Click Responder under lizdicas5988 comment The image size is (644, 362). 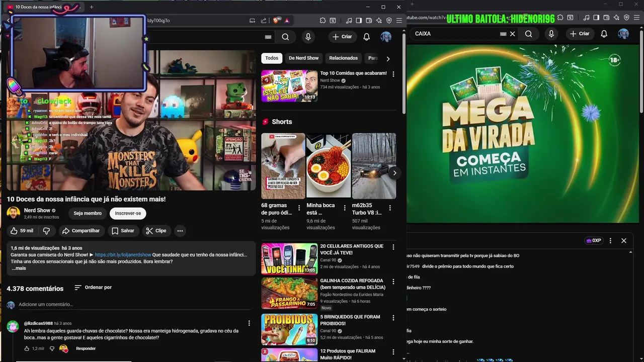coord(86,348)
